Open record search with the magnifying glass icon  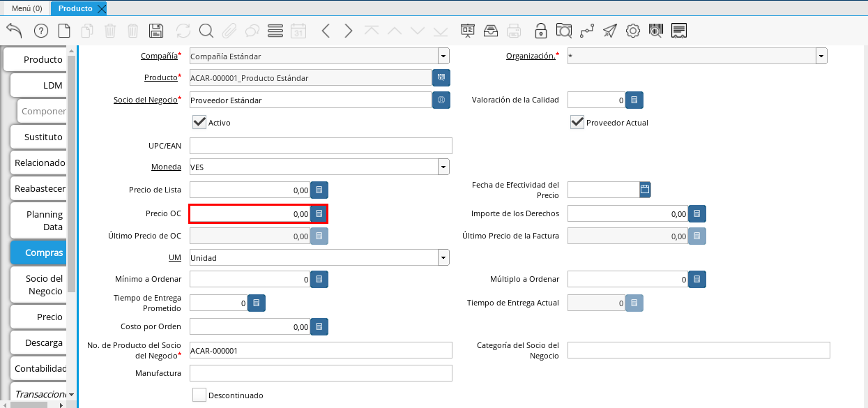pos(206,31)
